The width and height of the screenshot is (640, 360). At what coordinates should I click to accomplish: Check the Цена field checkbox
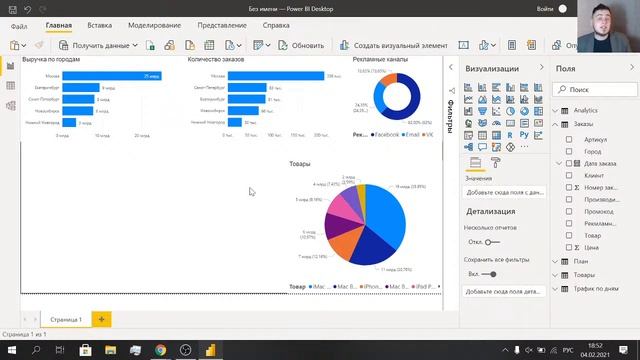569,247
